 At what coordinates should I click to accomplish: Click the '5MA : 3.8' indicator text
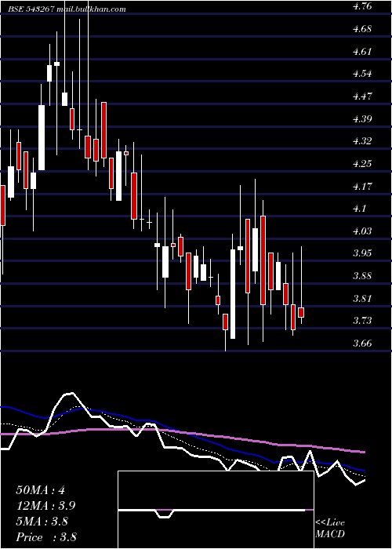[x=42, y=522]
